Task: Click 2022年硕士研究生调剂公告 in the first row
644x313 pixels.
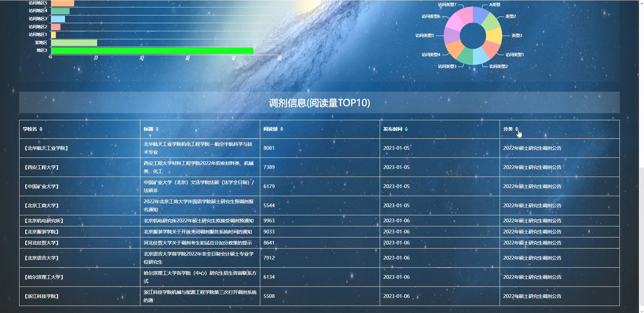Action: coord(532,148)
